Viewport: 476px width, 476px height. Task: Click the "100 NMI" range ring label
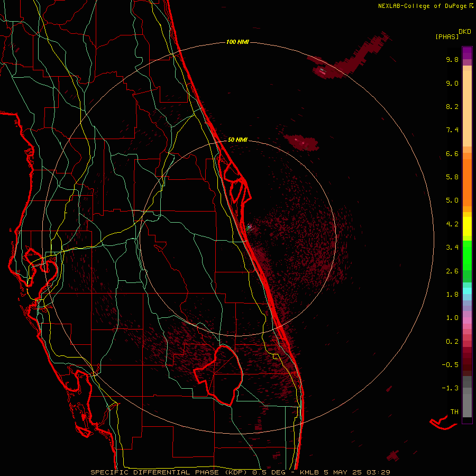tap(237, 42)
